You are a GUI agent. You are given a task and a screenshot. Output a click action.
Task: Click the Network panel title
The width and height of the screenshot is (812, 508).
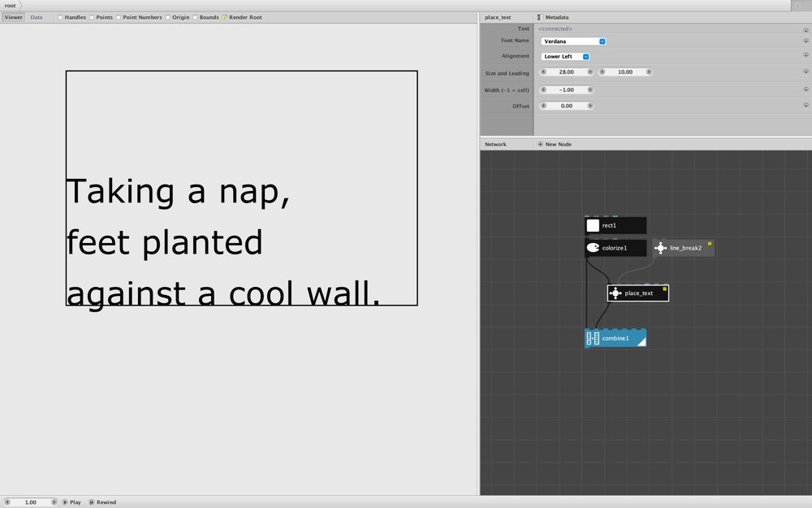click(495, 144)
